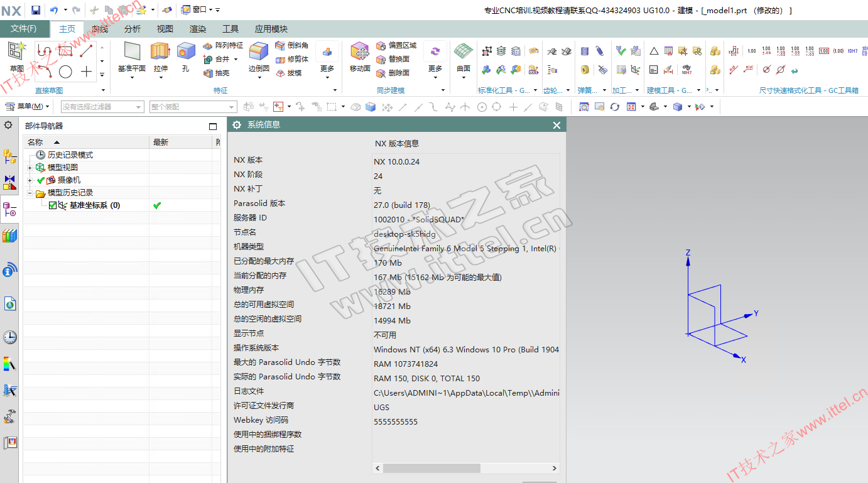Click the system info horizontal scrollbar thumb
This screenshot has height=483, width=868.
(x=431, y=469)
